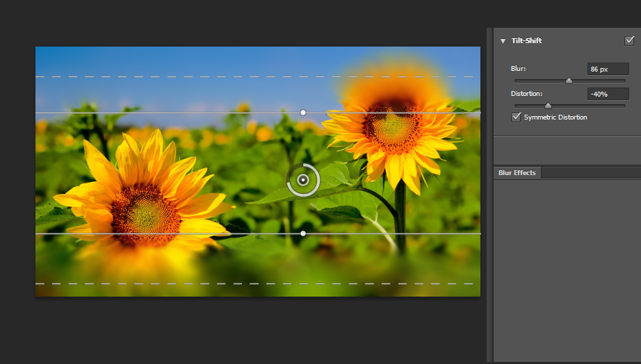Viewport: 641px width, 364px height.
Task: Click the left sunflower's center in the preview
Action: point(145,210)
